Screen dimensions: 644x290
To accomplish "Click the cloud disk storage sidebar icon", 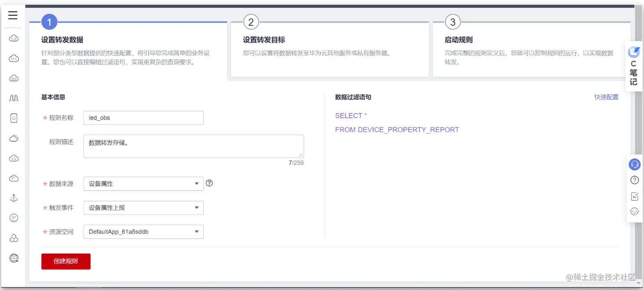I will tap(14, 78).
